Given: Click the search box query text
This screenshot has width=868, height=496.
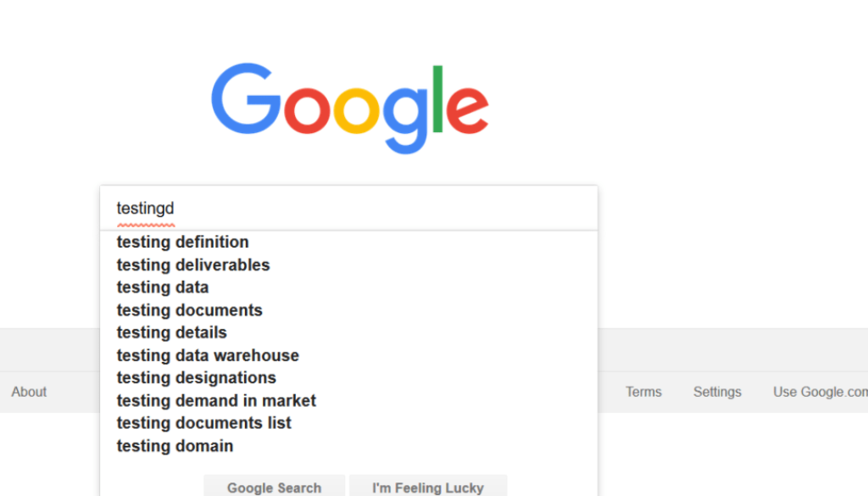Looking at the screenshot, I should click(145, 208).
